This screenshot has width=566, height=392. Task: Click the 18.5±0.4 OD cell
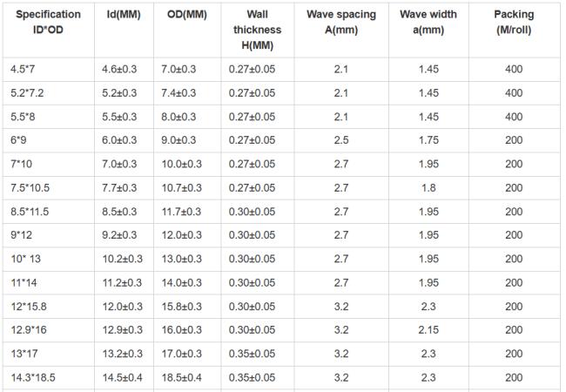pos(182,377)
